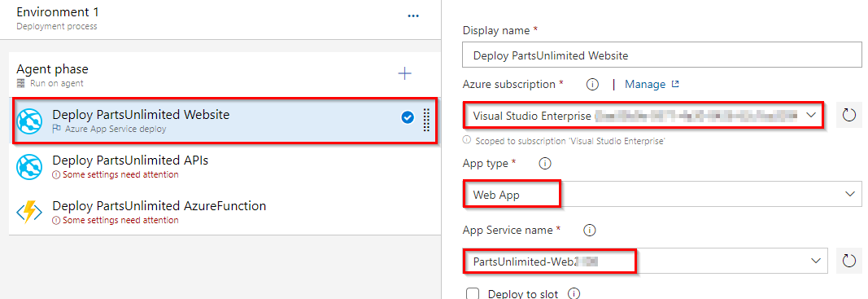Click the blue checkmark on Website task

click(408, 117)
